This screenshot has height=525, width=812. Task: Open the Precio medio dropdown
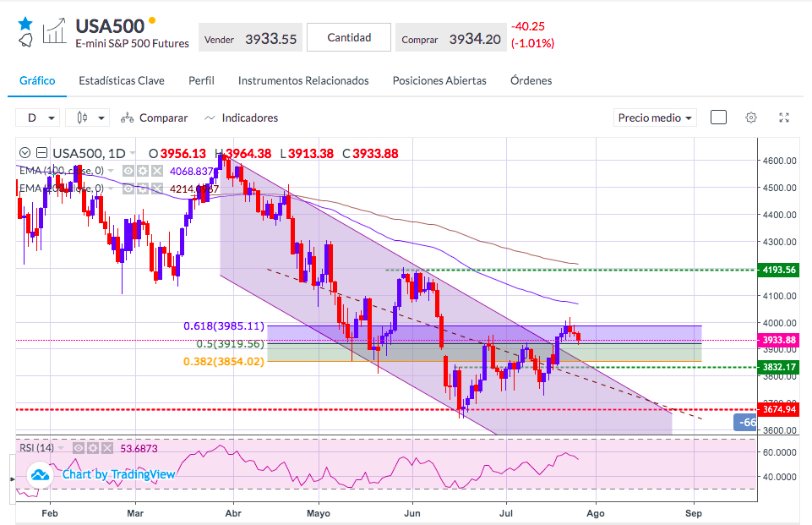655,118
